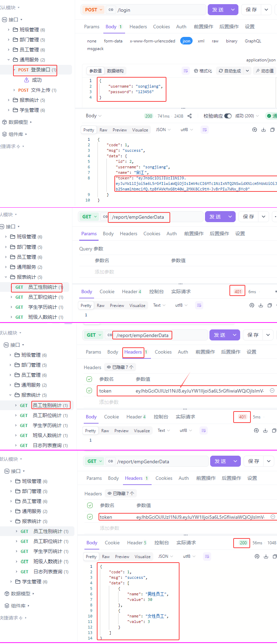Open the POST method dropdown for /login
277x644 pixels.
[94, 10]
